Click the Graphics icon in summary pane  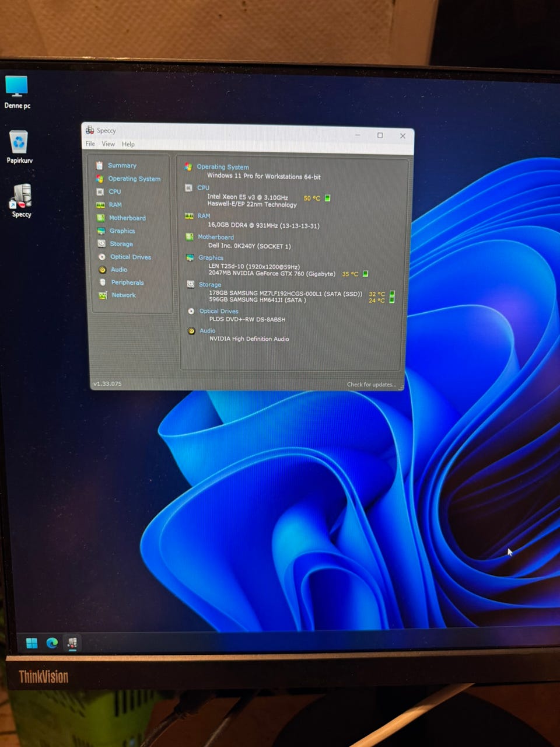click(190, 257)
